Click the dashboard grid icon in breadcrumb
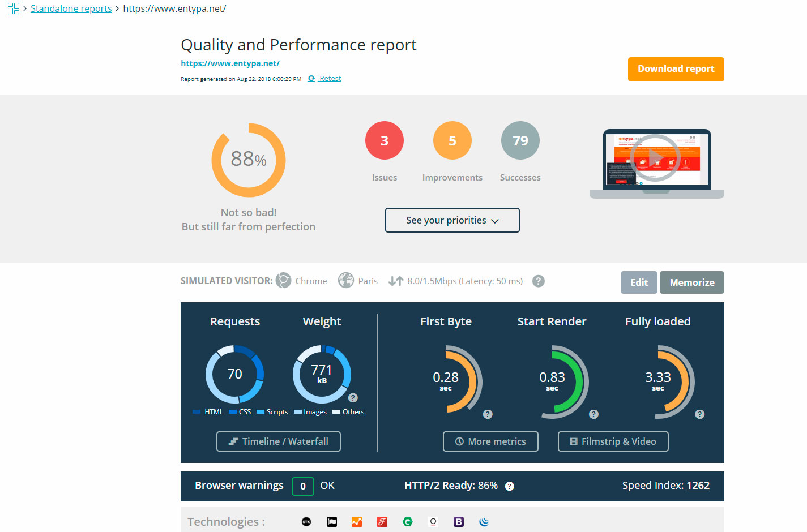 (13, 8)
